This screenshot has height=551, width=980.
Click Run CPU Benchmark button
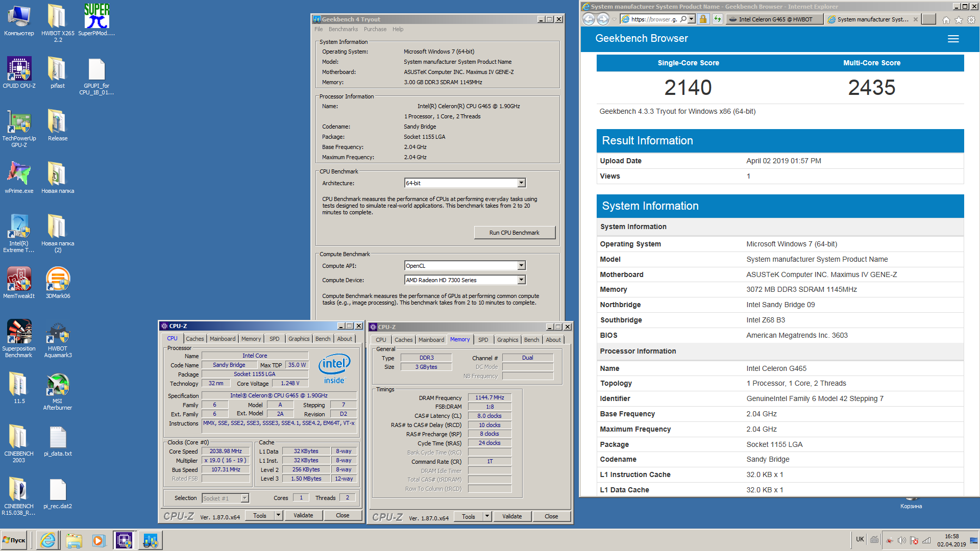(514, 233)
